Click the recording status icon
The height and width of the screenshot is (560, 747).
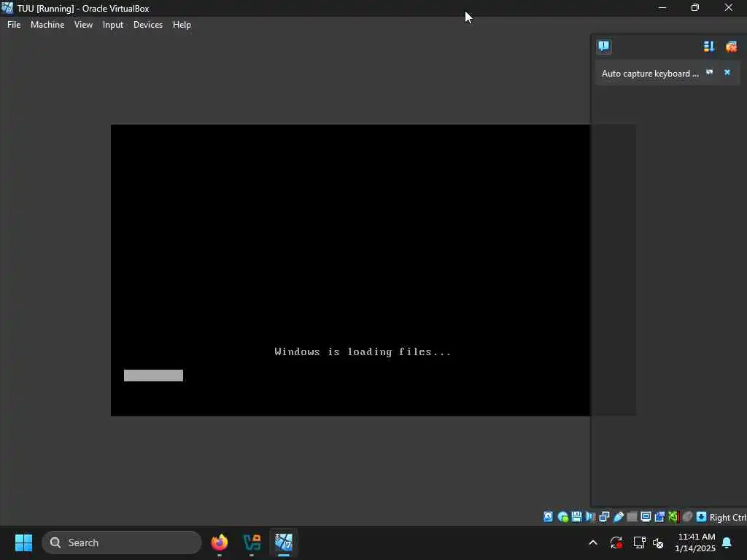pos(659,517)
